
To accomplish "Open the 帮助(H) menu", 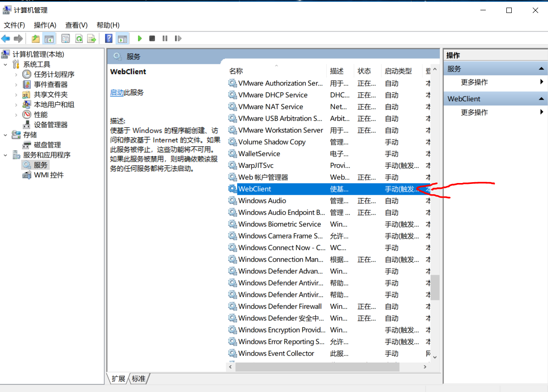I will click(x=108, y=25).
